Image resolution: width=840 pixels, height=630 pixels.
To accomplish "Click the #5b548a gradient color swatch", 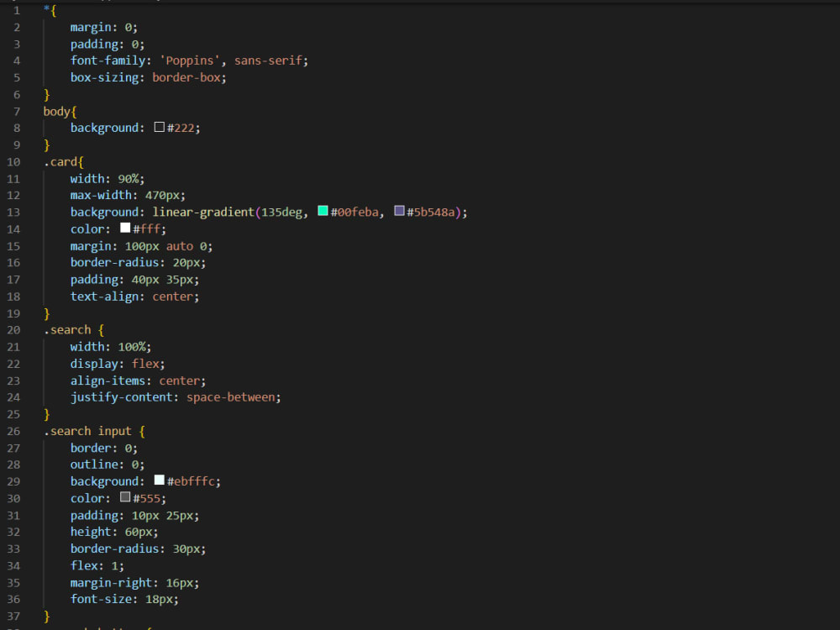I will click(x=399, y=211).
